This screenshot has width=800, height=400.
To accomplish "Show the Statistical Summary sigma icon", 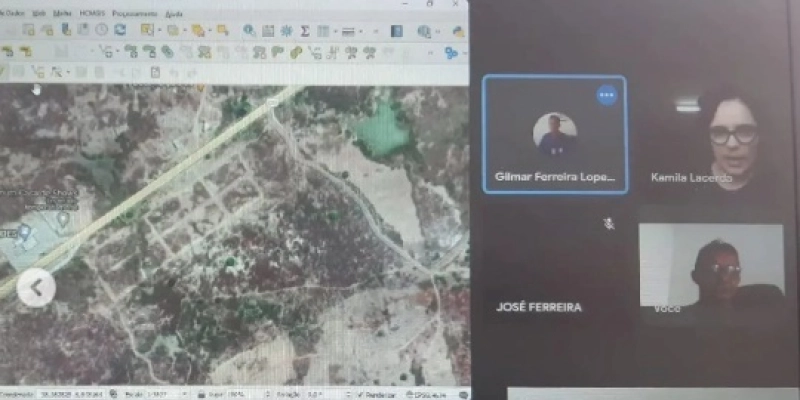I will [x=305, y=31].
